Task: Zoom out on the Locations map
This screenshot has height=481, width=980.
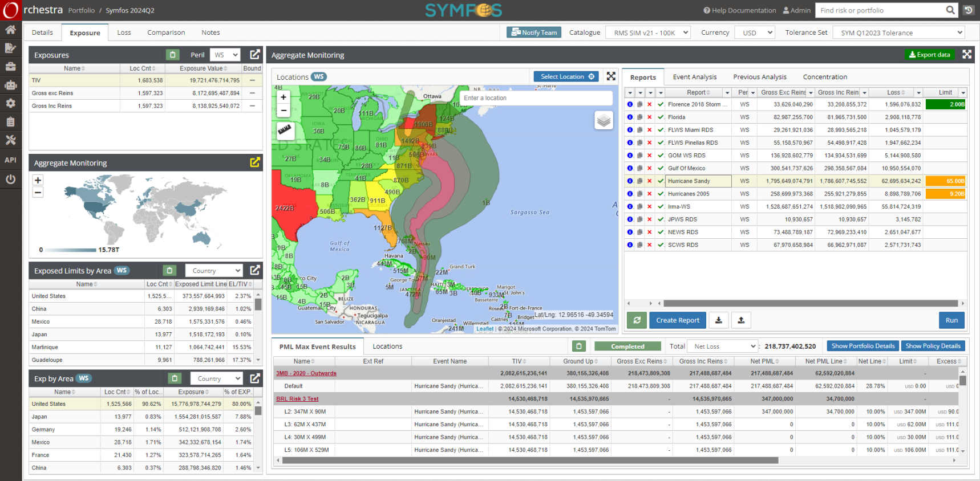Action: (x=284, y=111)
